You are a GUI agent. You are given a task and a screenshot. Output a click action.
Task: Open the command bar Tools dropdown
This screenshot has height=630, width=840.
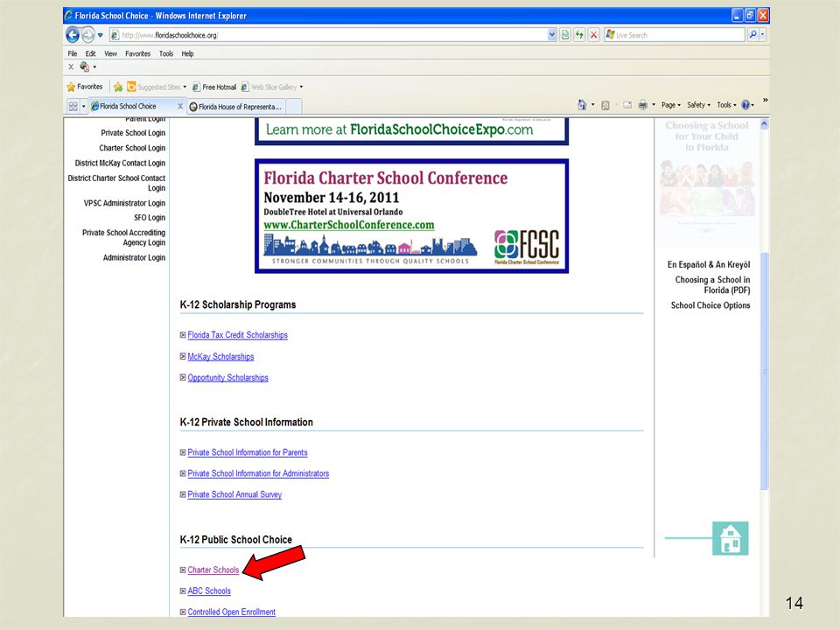[726, 105]
